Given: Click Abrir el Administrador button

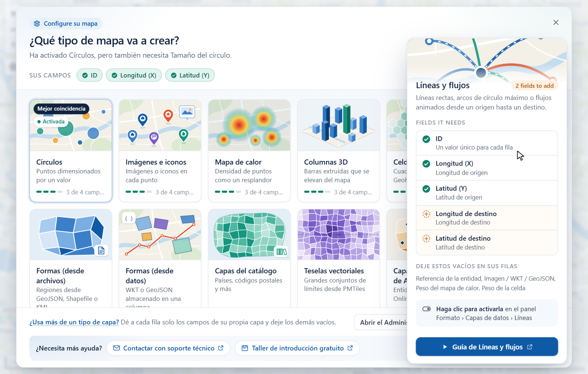Looking at the screenshot, I should pos(381,322).
